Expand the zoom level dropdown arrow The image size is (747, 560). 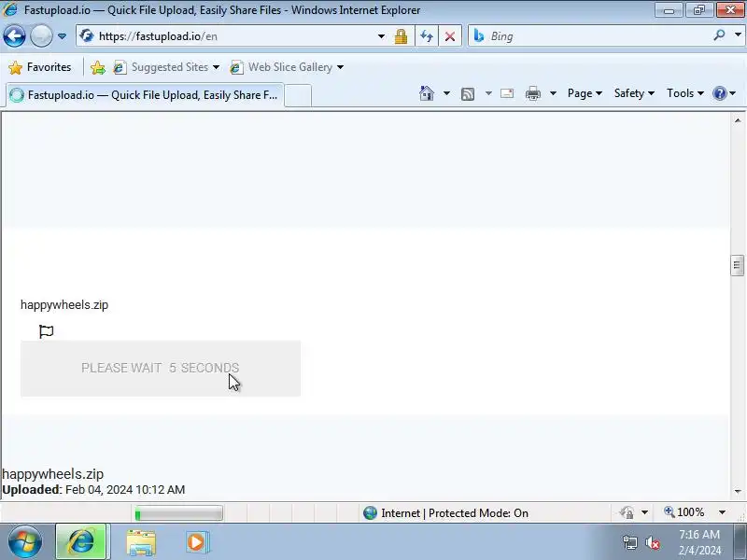[x=722, y=512]
